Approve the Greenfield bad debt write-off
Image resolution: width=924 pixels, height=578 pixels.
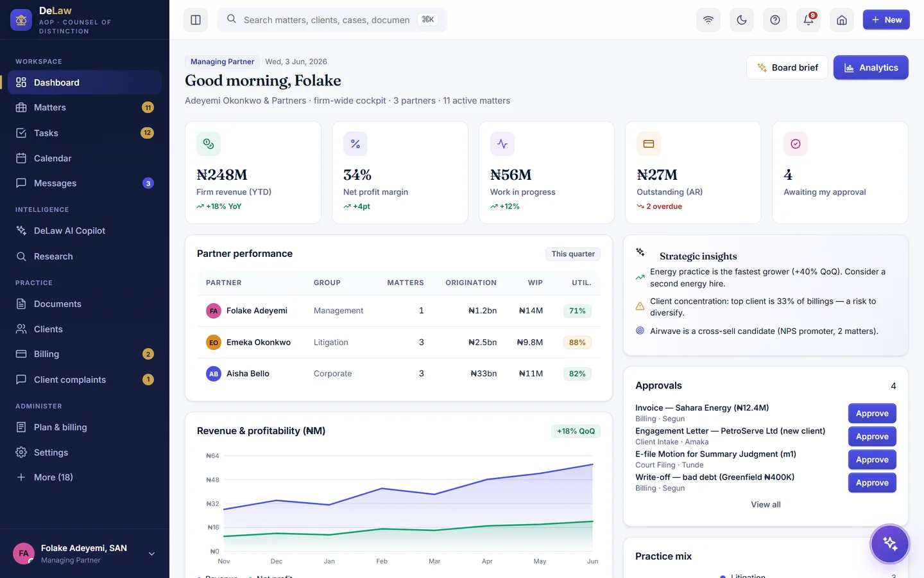(x=872, y=483)
